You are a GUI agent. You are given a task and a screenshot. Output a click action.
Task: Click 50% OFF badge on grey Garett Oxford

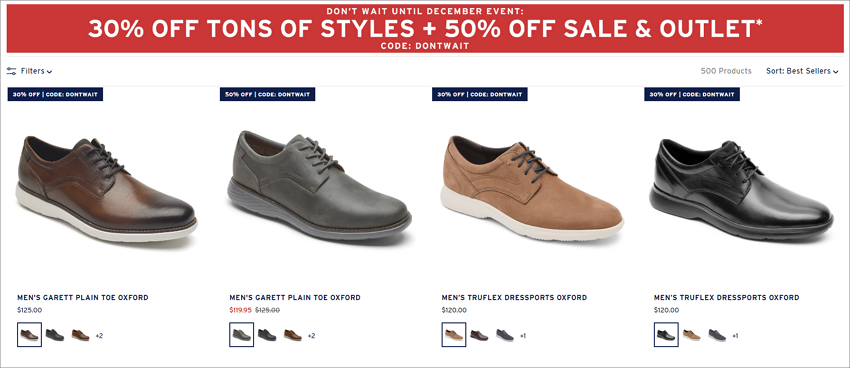tap(267, 94)
